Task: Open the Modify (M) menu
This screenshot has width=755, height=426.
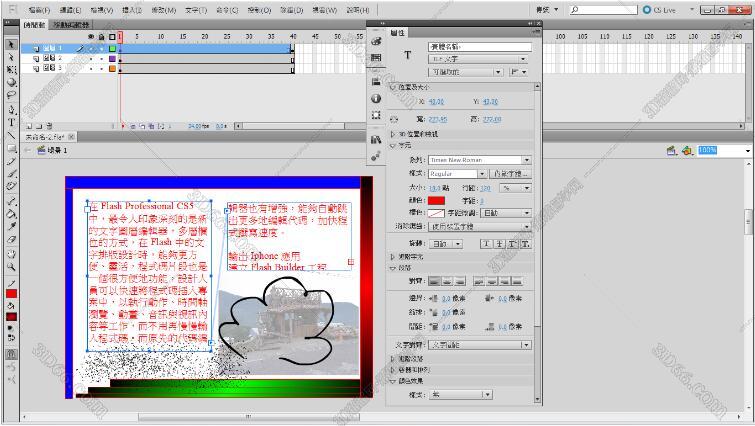Action: click(164, 10)
